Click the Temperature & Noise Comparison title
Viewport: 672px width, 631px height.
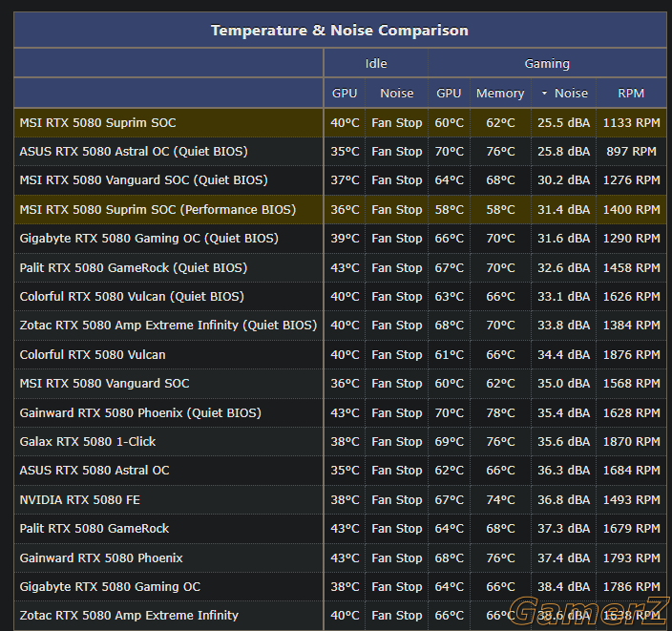click(x=340, y=31)
